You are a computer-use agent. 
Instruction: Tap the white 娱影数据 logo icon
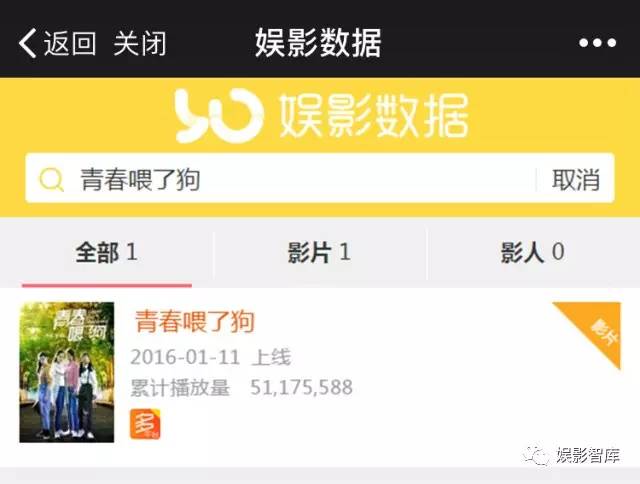[x=219, y=116]
